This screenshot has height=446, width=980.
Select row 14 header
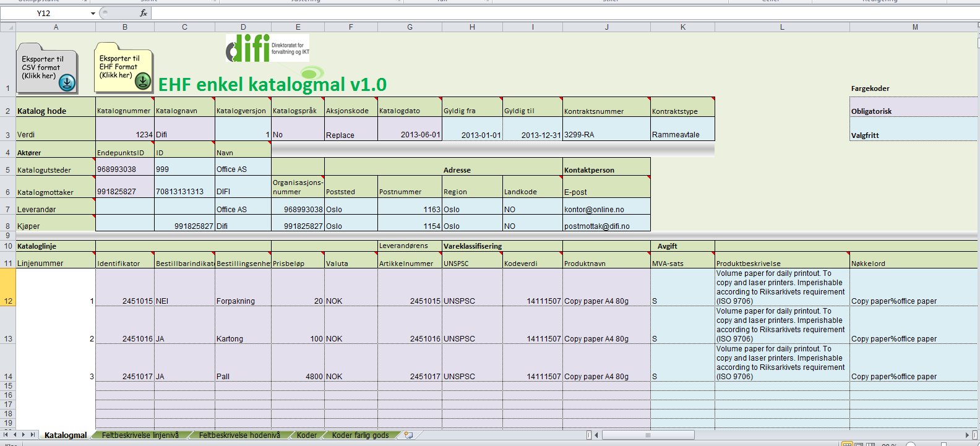7,362
